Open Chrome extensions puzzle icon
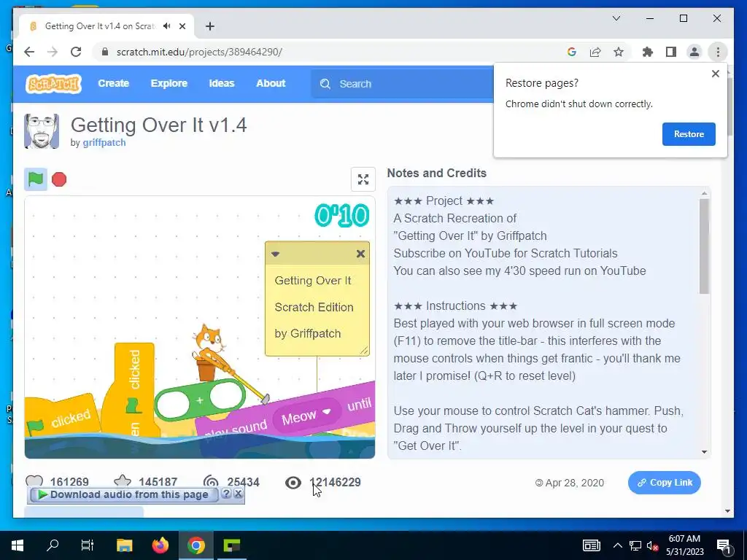The image size is (747, 560). point(648,52)
